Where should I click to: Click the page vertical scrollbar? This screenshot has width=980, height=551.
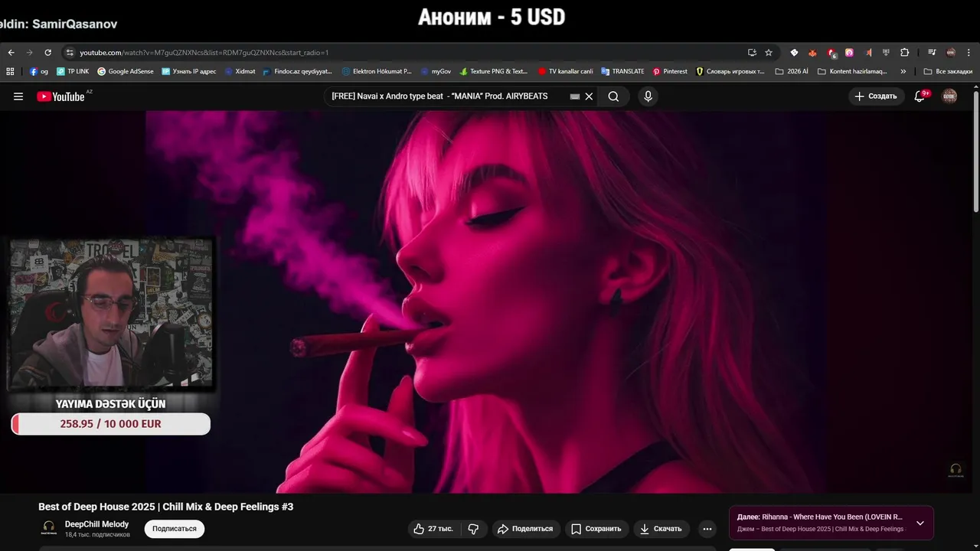[x=976, y=152]
